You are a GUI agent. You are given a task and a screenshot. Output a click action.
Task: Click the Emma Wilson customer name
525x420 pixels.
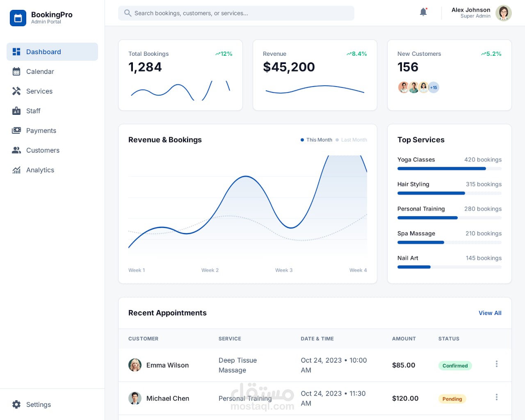click(167, 365)
